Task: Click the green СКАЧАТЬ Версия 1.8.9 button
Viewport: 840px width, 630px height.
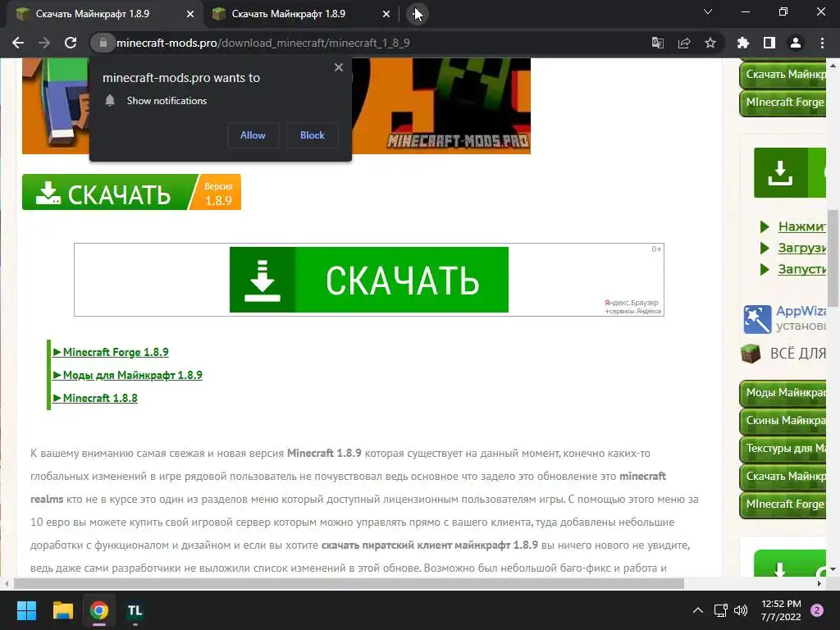Action: coord(131,192)
